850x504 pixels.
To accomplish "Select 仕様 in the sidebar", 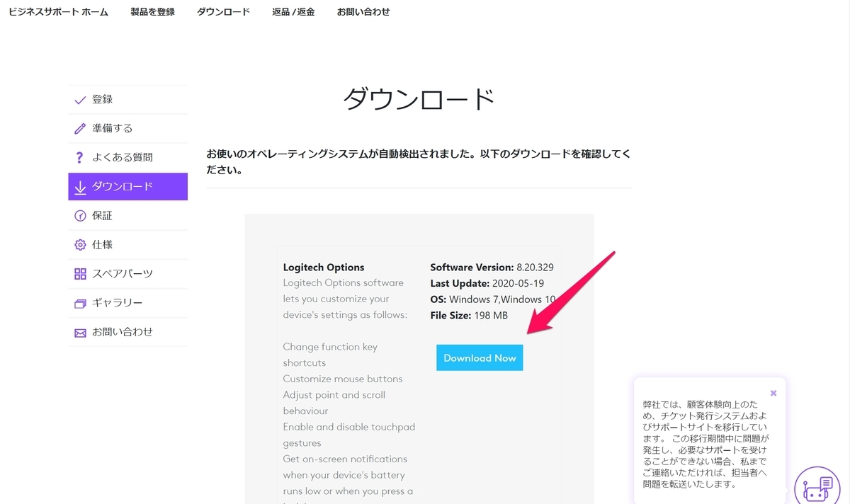I will [x=128, y=245].
